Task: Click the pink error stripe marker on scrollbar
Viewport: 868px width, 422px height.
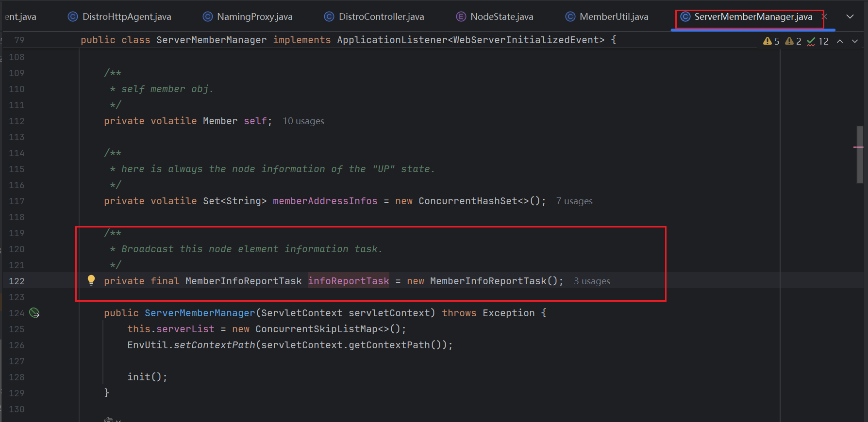Action: coord(858,147)
